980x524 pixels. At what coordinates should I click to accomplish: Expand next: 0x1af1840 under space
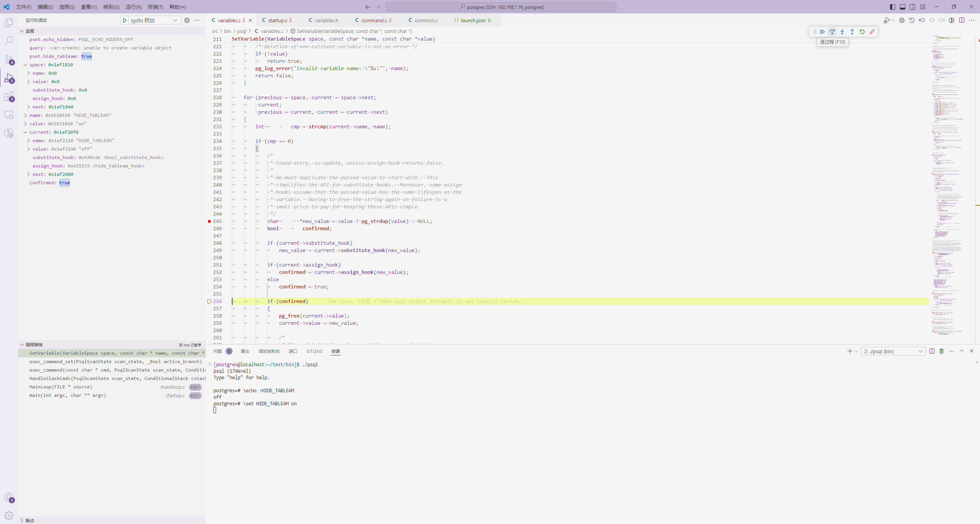pos(28,107)
